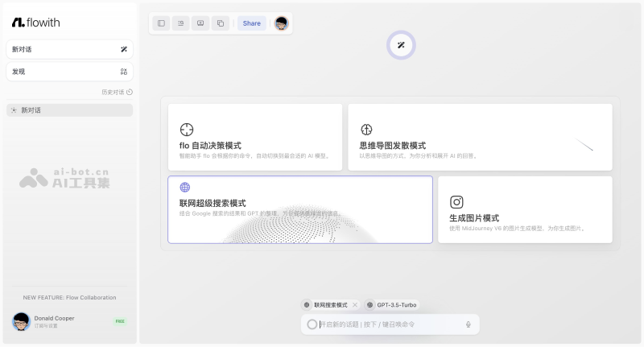
Task: Select the 新对话 entry in the history list
Action: (69, 110)
